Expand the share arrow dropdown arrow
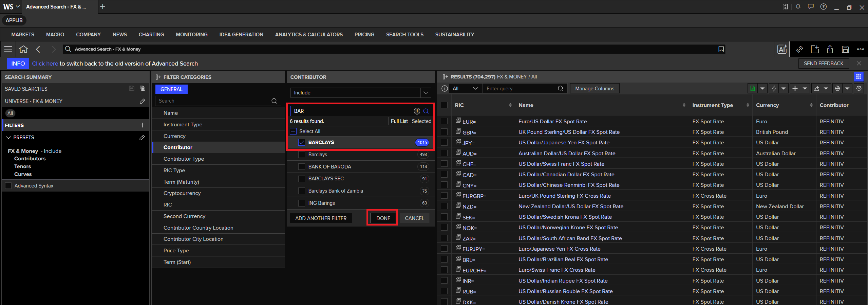Image resolution: width=868 pixels, height=305 pixels. click(x=826, y=89)
